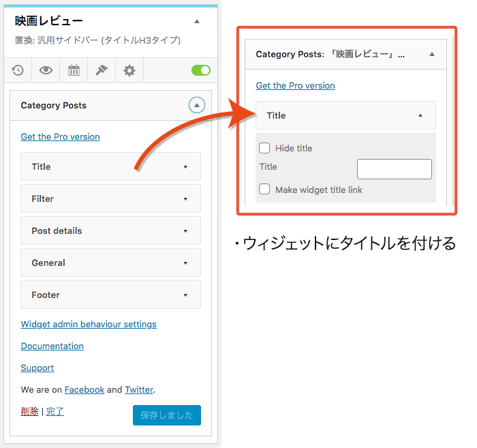
Task: Open the Documentation link
Action: [x=52, y=346]
